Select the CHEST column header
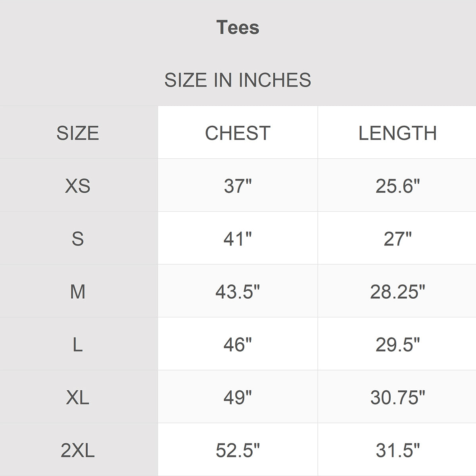The width and height of the screenshot is (476, 476). coord(238,133)
